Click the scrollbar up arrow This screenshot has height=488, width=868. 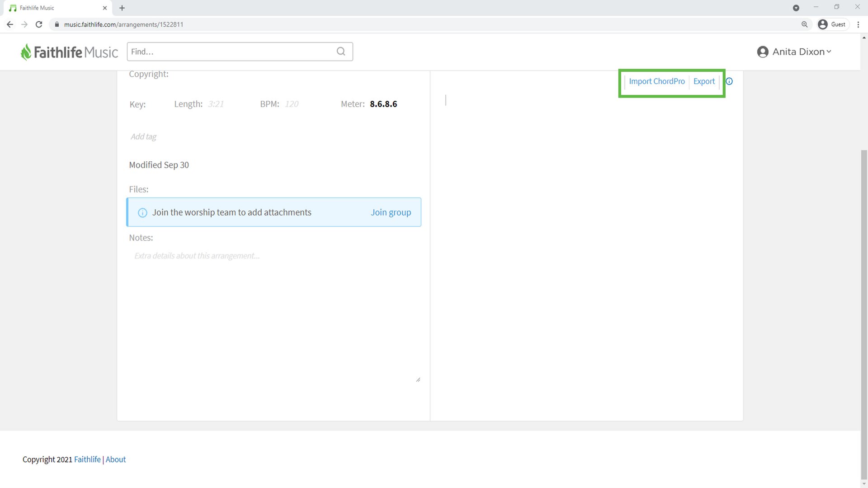click(864, 38)
